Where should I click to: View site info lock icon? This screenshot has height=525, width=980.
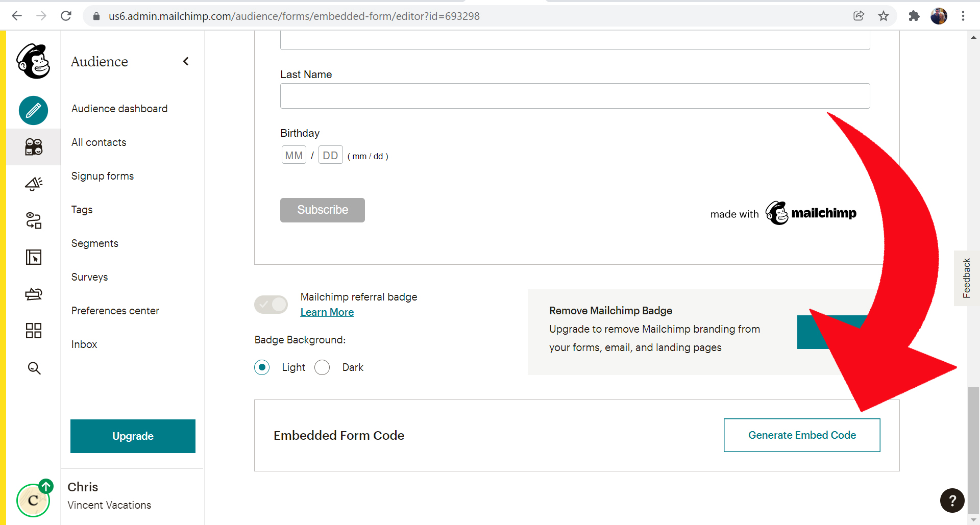coord(96,16)
